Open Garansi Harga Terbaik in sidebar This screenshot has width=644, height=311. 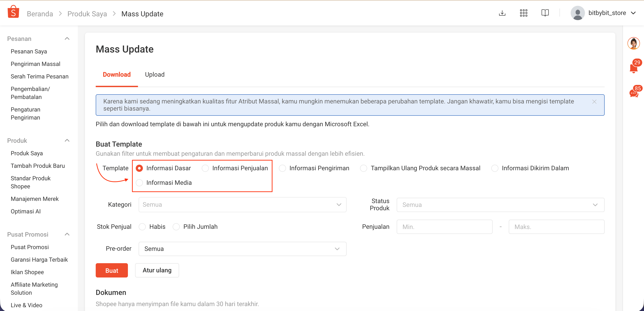tap(39, 260)
